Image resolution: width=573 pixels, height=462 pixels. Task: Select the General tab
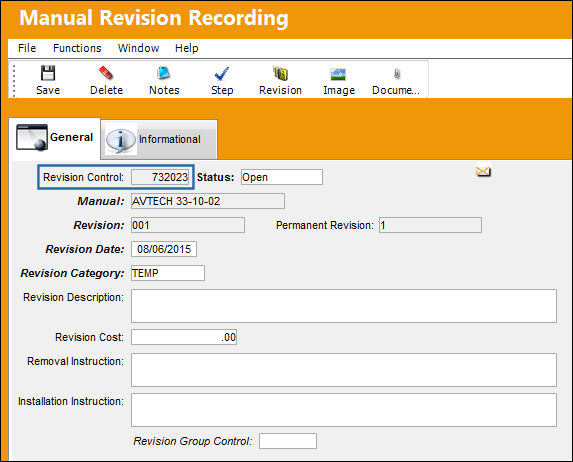(x=54, y=138)
